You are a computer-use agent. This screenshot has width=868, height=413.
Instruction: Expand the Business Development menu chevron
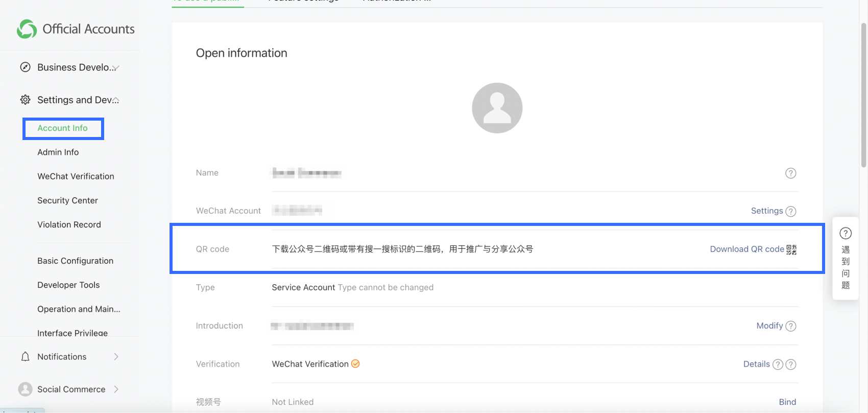[x=116, y=67]
